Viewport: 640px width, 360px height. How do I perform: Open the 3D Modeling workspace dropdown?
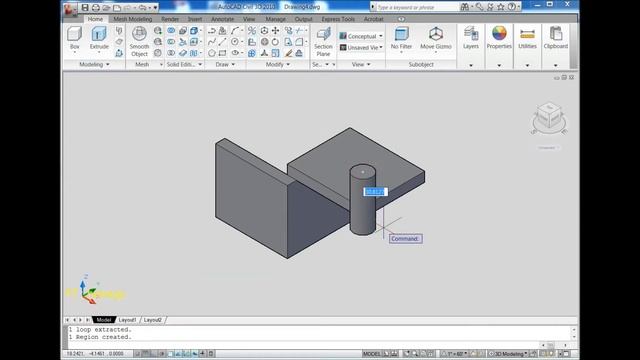508,353
